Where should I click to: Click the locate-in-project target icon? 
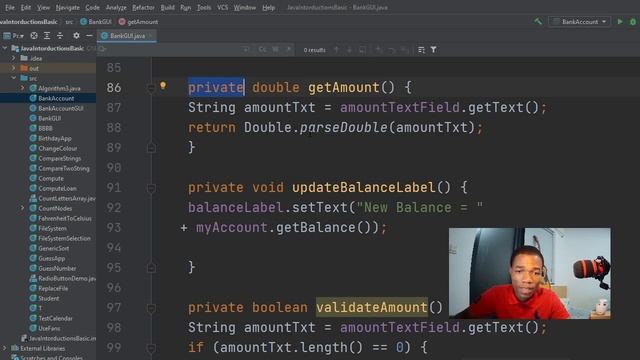click(x=34, y=36)
